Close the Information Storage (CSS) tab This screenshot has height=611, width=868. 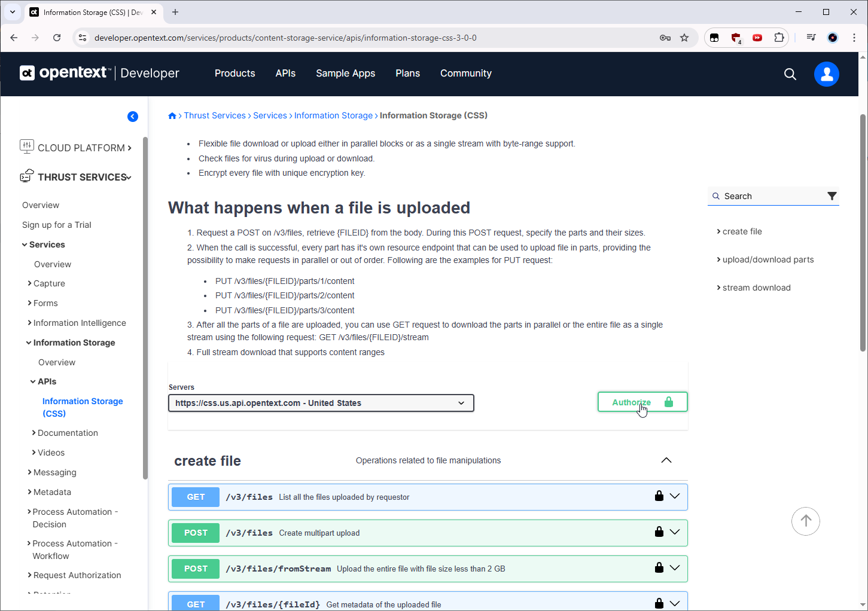click(x=154, y=12)
